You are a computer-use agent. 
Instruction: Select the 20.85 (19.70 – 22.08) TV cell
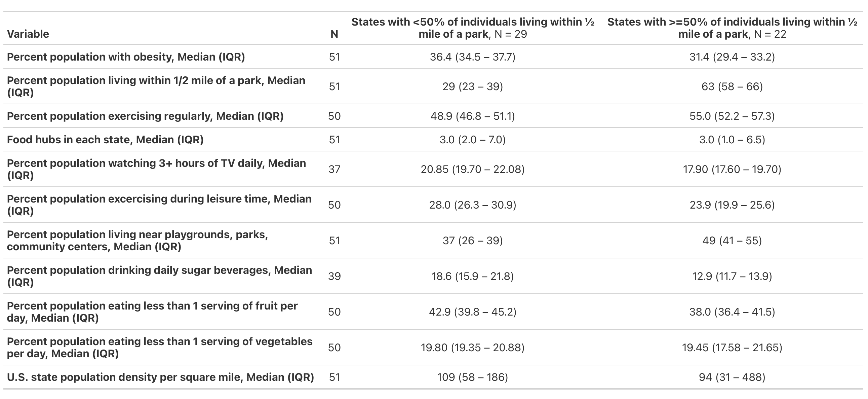tap(472, 169)
